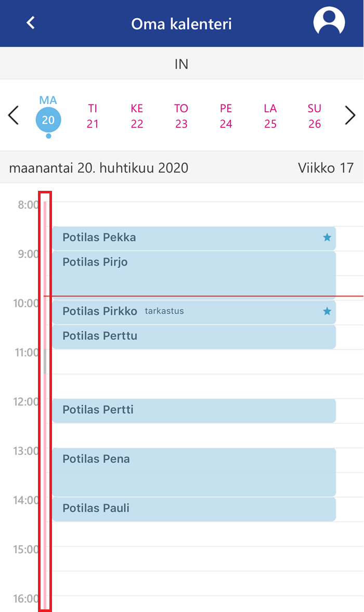Screen dimensions: 364x612
Task: Choose Sunday 26 in week strip
Action: tap(315, 116)
